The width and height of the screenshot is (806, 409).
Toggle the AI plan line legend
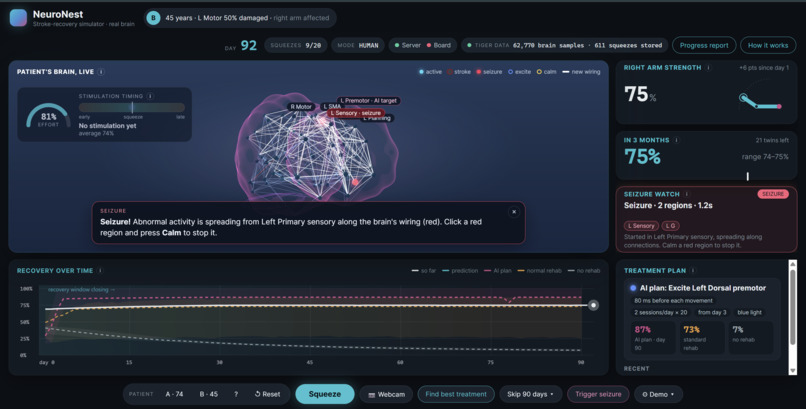(498, 271)
